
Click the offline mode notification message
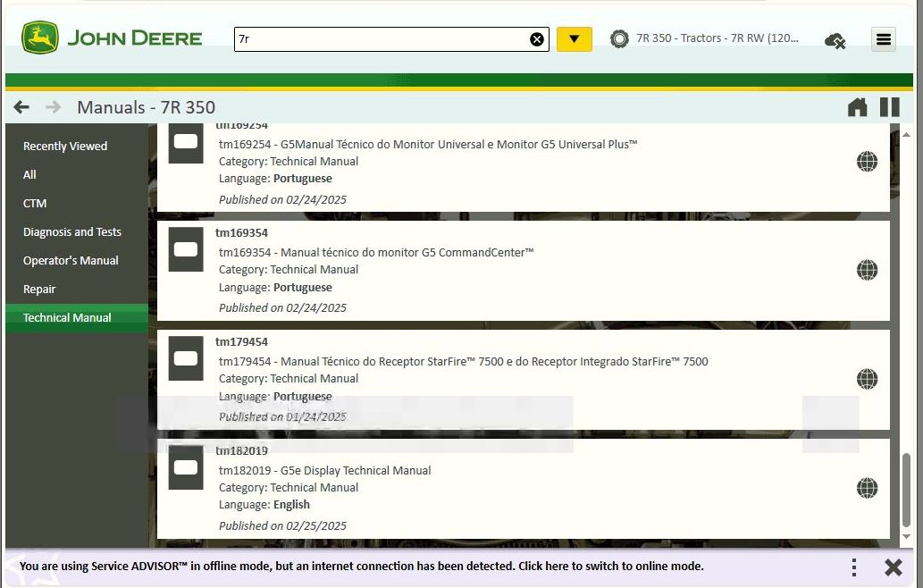pyautogui.click(x=362, y=567)
